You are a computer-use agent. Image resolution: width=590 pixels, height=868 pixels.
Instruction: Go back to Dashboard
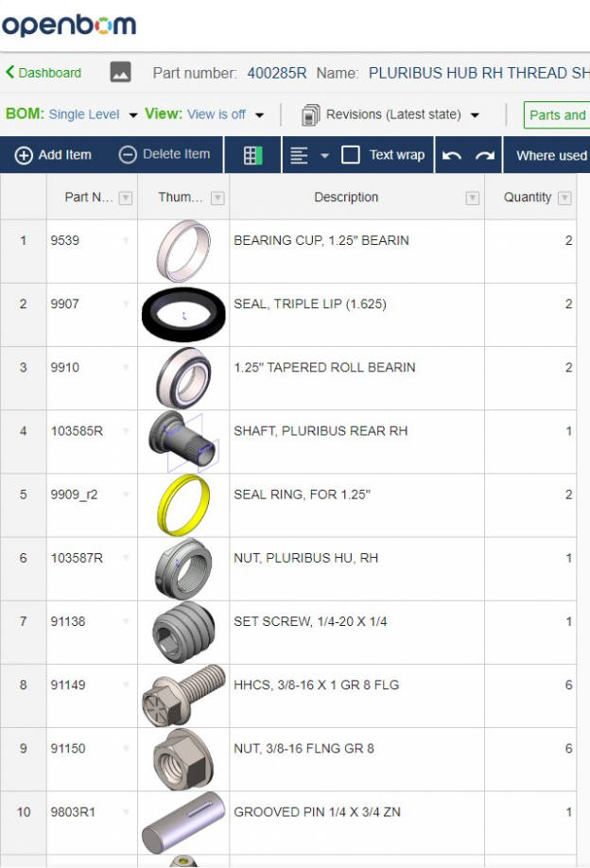(43, 73)
